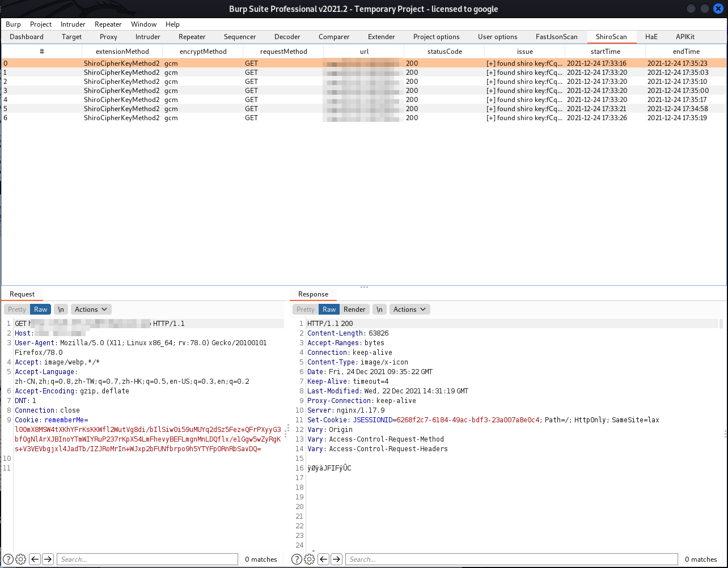Switch Response view to Render
Image resolution: width=728 pixels, height=568 pixels.
tap(355, 309)
